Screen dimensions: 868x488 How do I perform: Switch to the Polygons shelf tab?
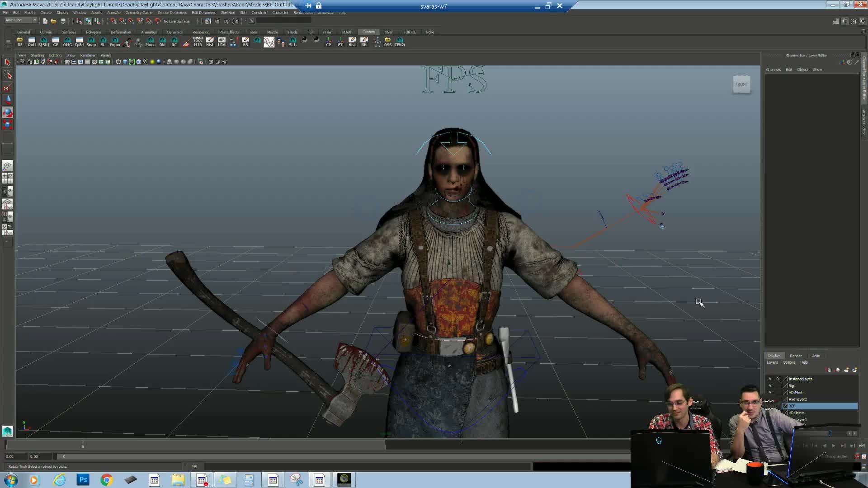click(x=93, y=32)
